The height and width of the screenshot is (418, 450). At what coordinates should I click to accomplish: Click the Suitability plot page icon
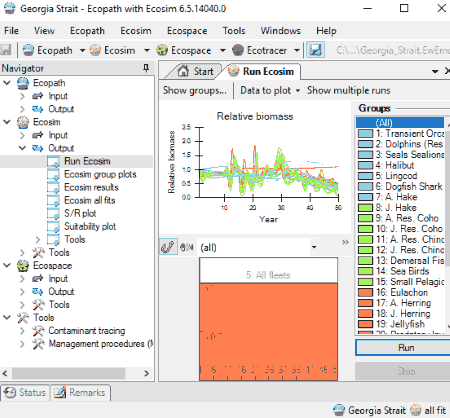coord(53,227)
